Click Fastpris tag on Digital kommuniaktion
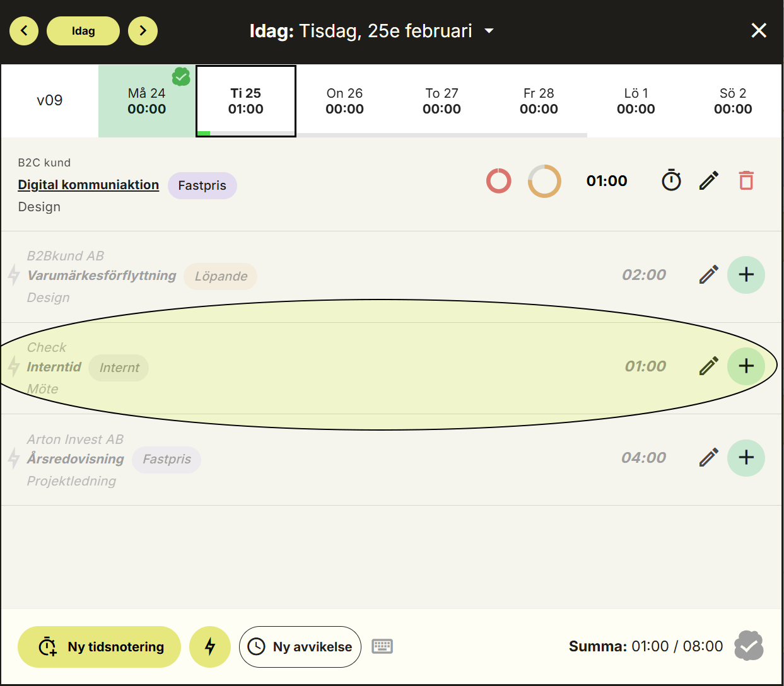 [x=202, y=185]
